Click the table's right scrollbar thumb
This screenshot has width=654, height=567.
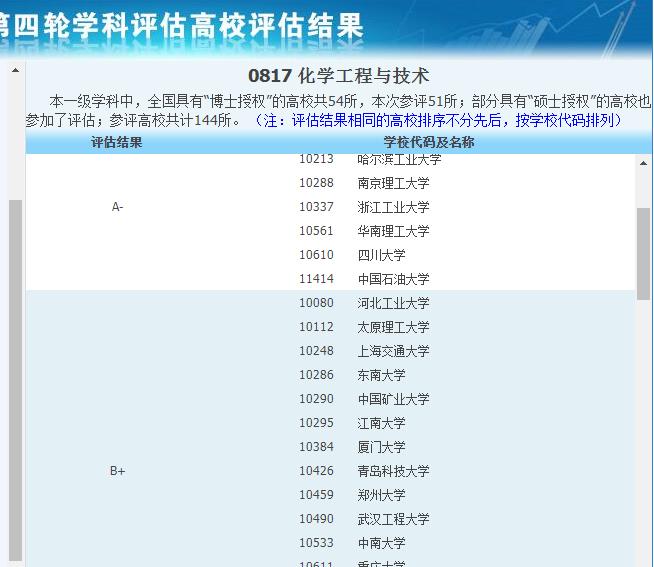643,254
